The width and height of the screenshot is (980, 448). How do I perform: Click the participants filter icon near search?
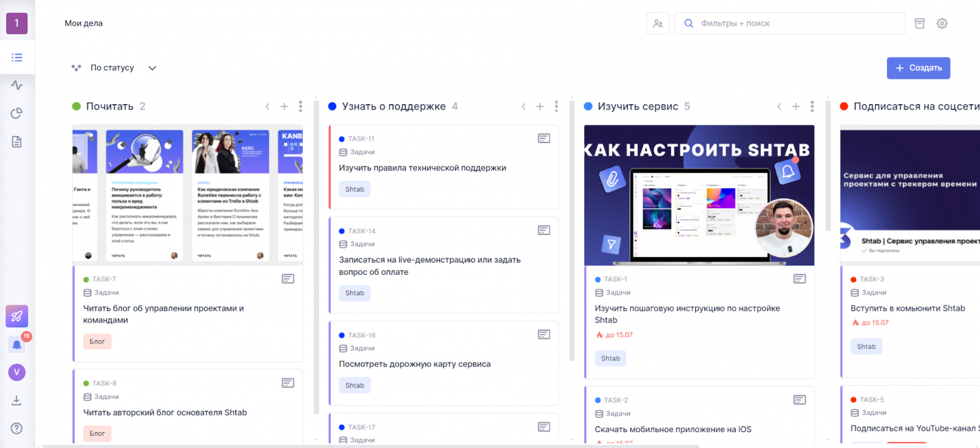point(658,23)
